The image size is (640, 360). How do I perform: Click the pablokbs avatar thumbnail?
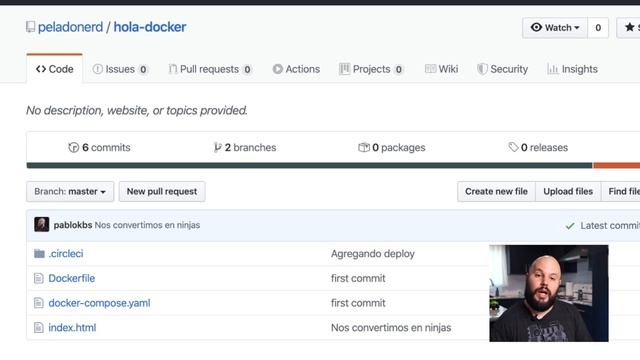point(42,224)
